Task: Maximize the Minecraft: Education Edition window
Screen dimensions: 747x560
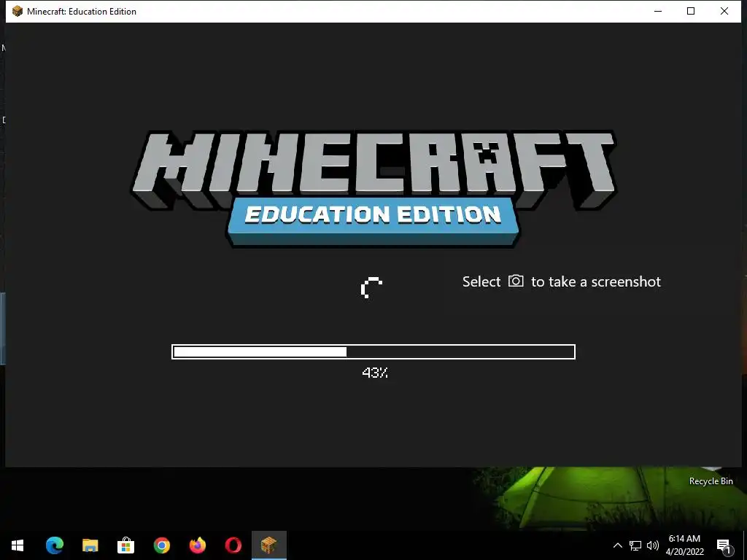Action: tap(691, 11)
